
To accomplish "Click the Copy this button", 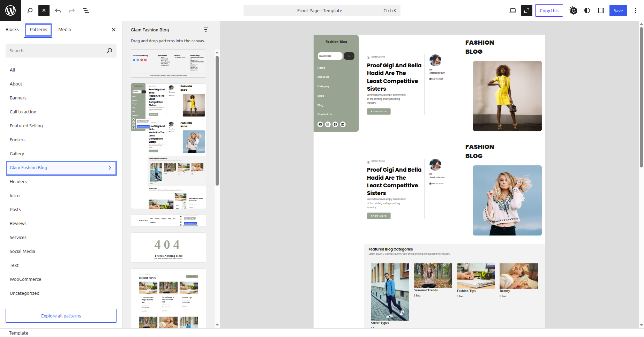I will (x=549, y=10).
